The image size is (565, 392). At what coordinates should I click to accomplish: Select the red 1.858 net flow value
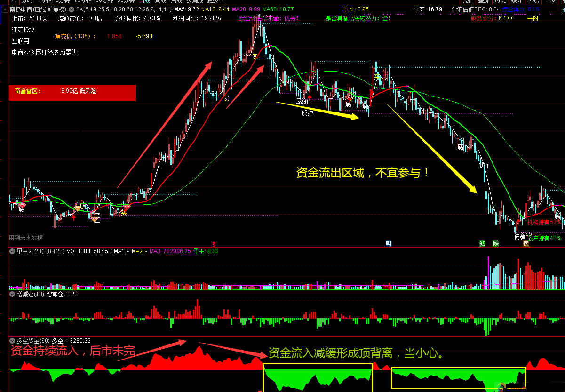tap(114, 36)
